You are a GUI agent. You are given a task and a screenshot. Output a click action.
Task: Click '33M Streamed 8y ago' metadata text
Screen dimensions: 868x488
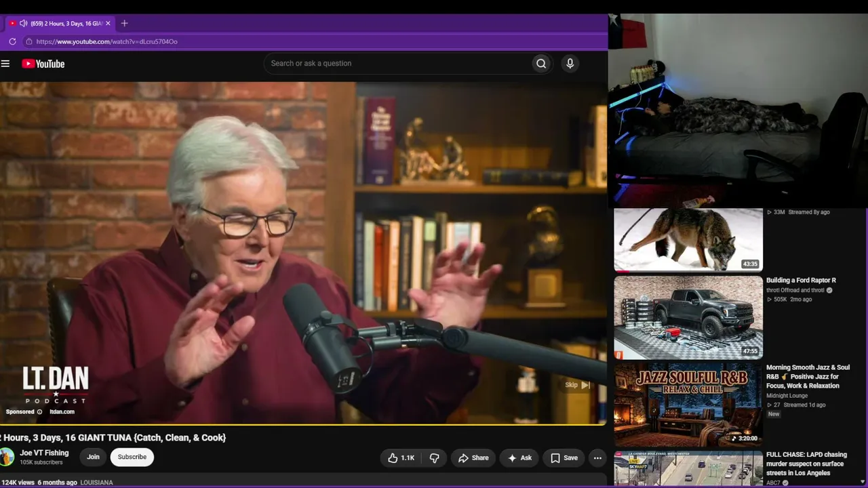798,212
